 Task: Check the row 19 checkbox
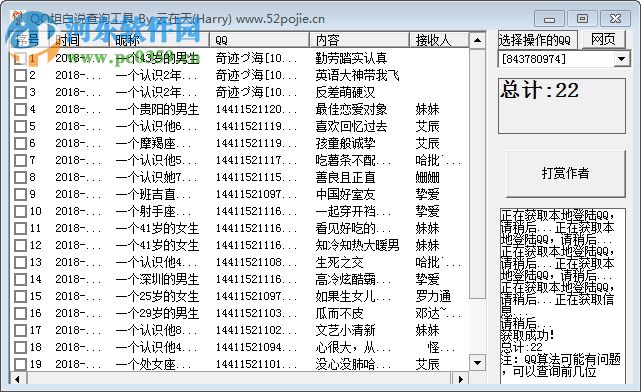20,364
